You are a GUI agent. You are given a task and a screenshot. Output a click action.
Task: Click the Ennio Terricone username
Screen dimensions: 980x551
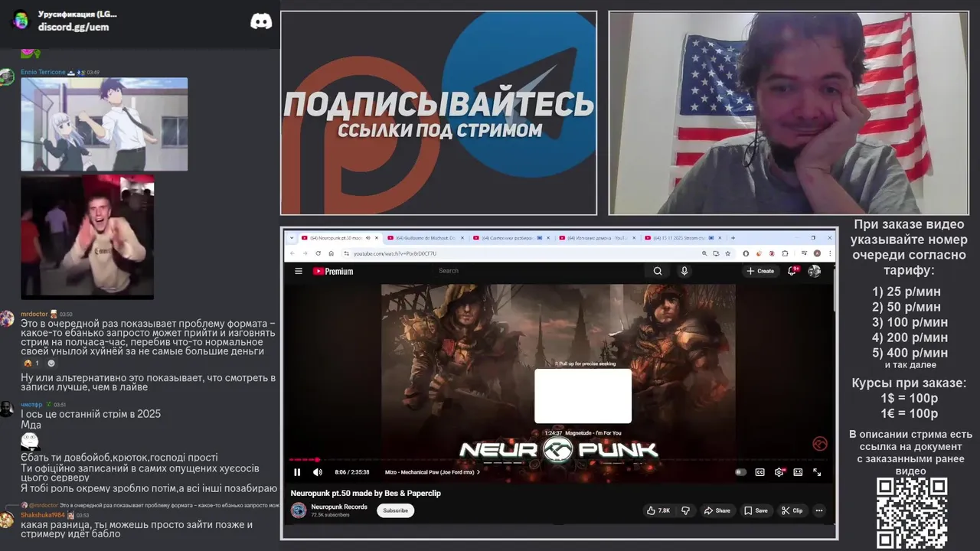coord(43,72)
